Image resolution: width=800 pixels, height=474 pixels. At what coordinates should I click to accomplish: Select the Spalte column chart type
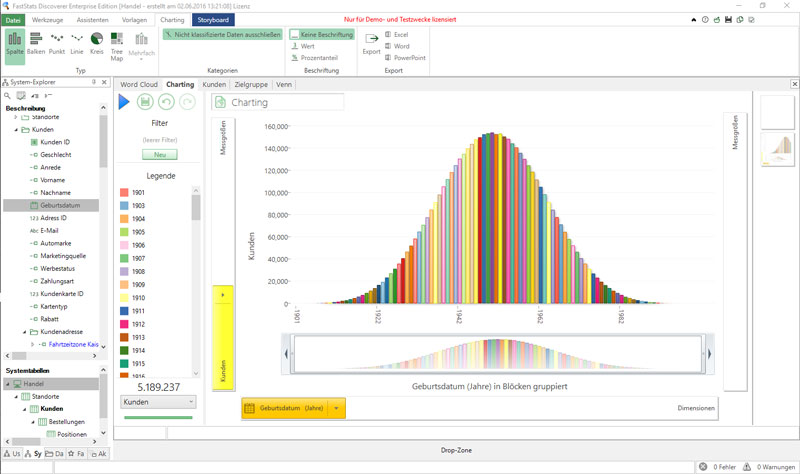pos(15,45)
